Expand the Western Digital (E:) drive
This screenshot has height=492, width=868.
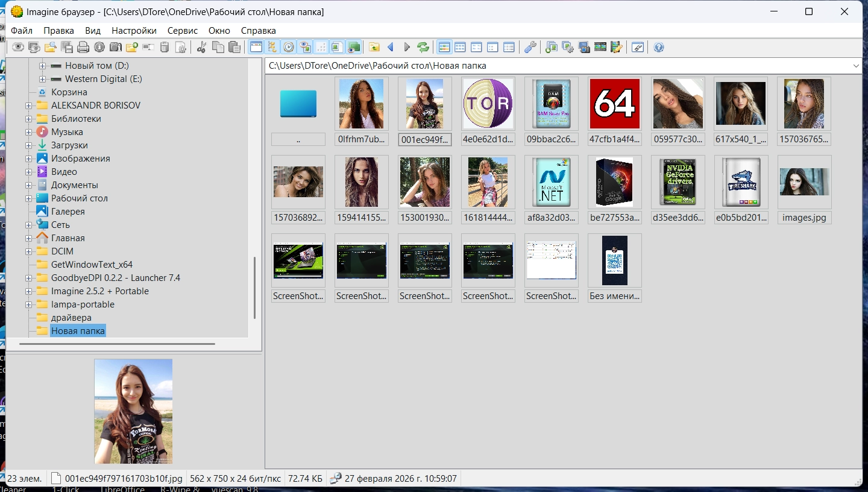[42, 79]
